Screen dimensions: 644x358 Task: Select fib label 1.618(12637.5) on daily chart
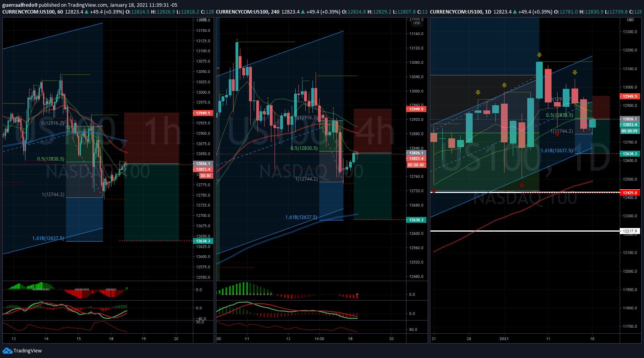point(557,151)
